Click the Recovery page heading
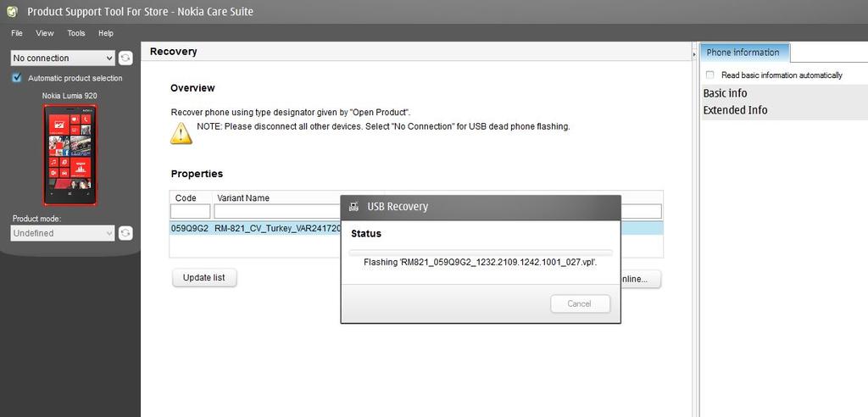Viewport: 868px width, 417px height. tap(173, 52)
